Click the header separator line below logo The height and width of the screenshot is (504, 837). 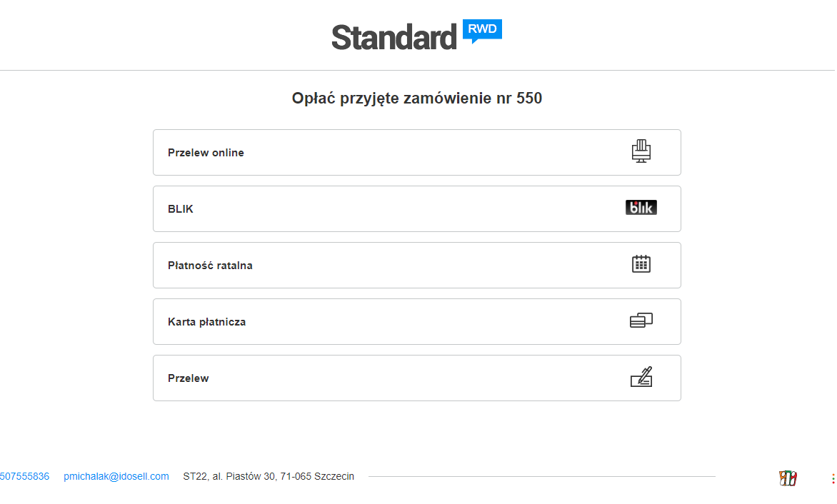[x=417, y=70]
